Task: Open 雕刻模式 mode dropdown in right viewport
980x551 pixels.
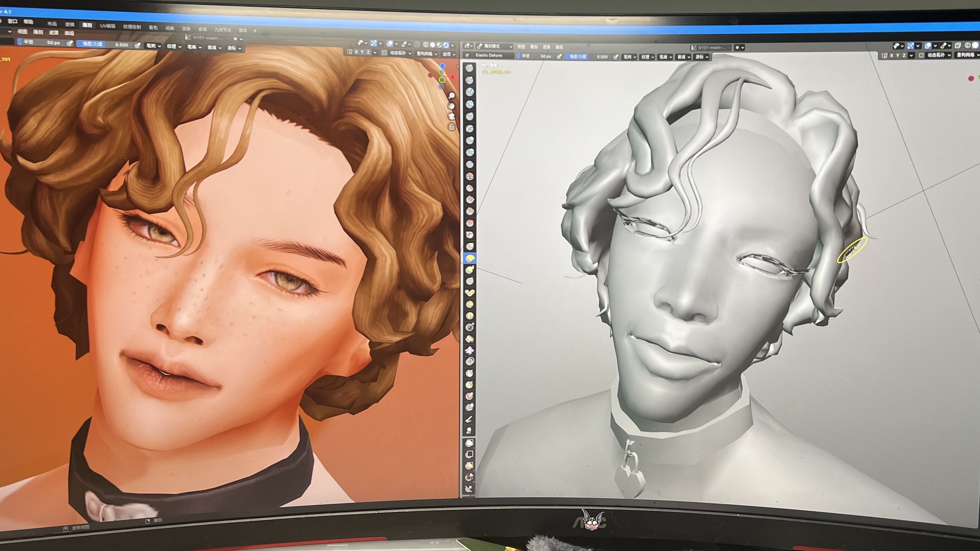Action: 495,46
